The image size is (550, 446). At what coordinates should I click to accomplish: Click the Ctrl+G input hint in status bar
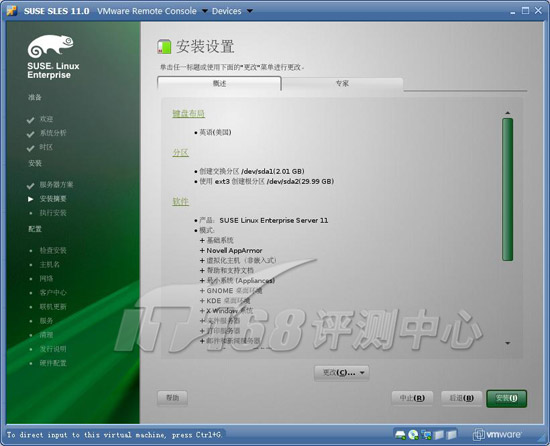point(114,435)
